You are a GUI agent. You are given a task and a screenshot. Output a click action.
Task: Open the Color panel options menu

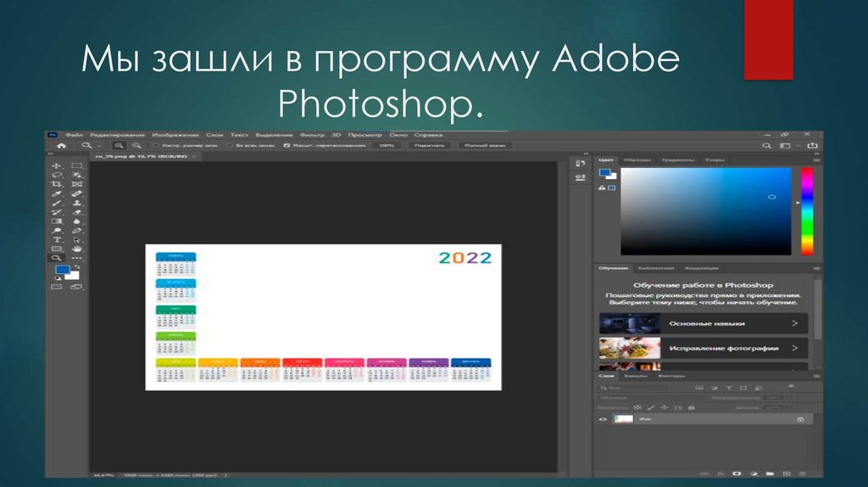click(816, 160)
